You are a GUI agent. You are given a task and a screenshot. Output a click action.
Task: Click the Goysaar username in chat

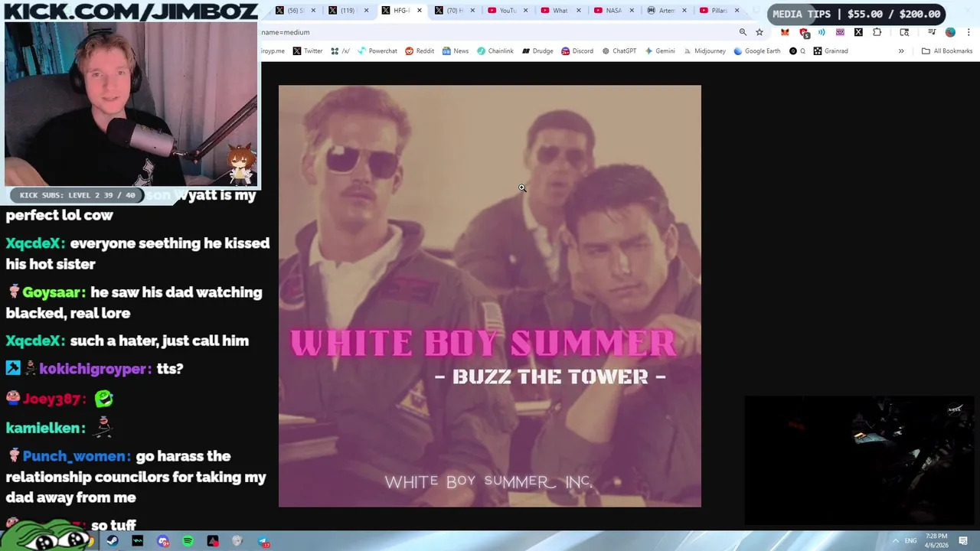point(53,292)
